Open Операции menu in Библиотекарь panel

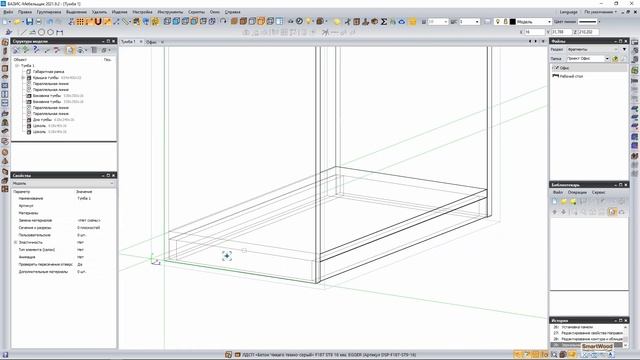coord(577,192)
